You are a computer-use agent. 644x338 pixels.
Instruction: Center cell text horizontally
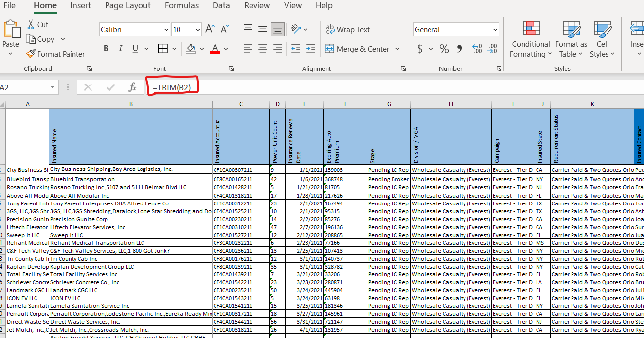263,49
